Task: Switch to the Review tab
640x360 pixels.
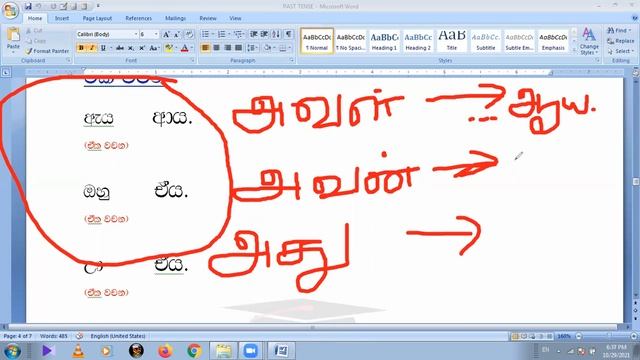Action: point(208,18)
